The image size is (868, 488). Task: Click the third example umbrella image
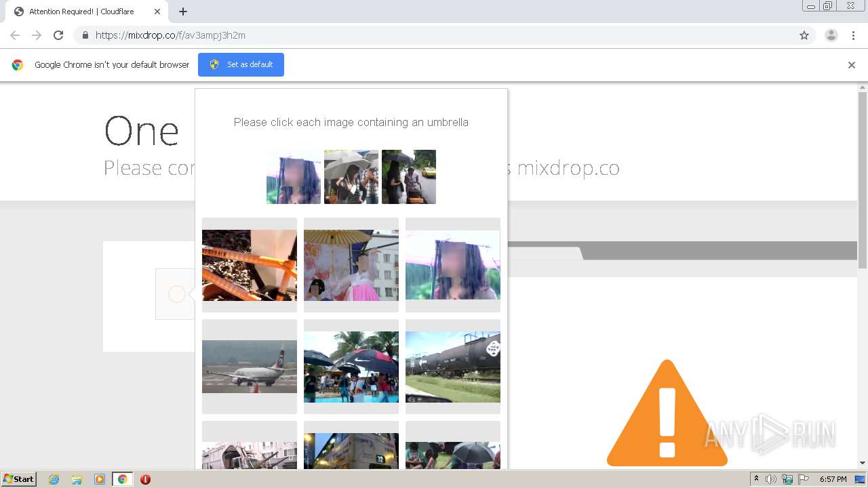(x=409, y=177)
